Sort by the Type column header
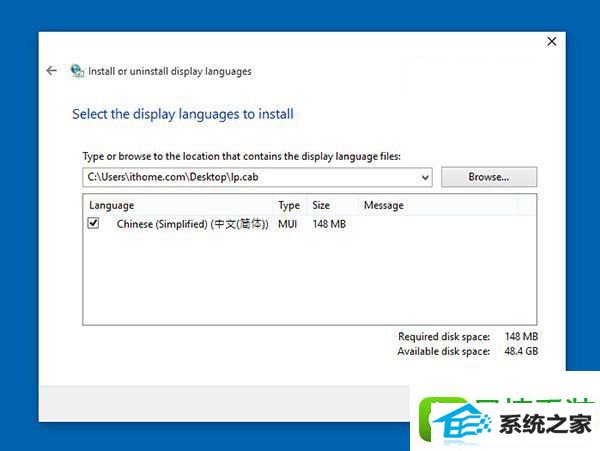The height and width of the screenshot is (451, 600). coord(289,205)
